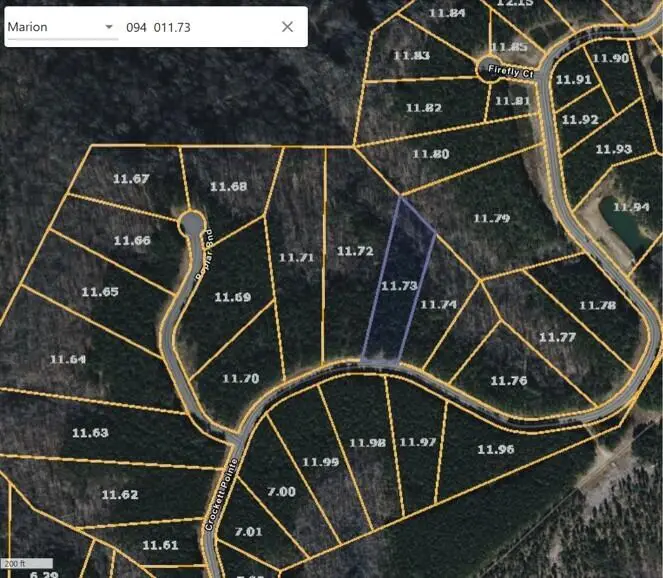Select parcel 11.99 on map
This screenshot has width=663, height=578.
pyautogui.click(x=321, y=462)
